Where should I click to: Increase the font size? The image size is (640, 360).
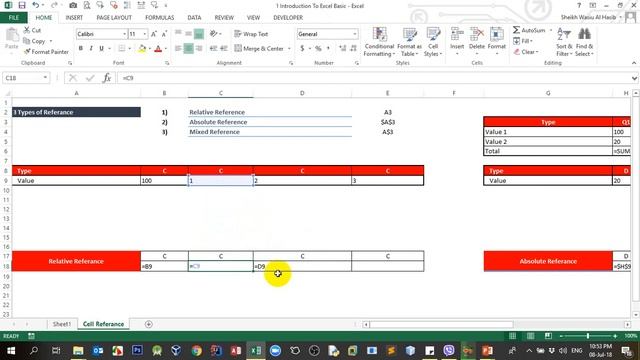click(154, 34)
